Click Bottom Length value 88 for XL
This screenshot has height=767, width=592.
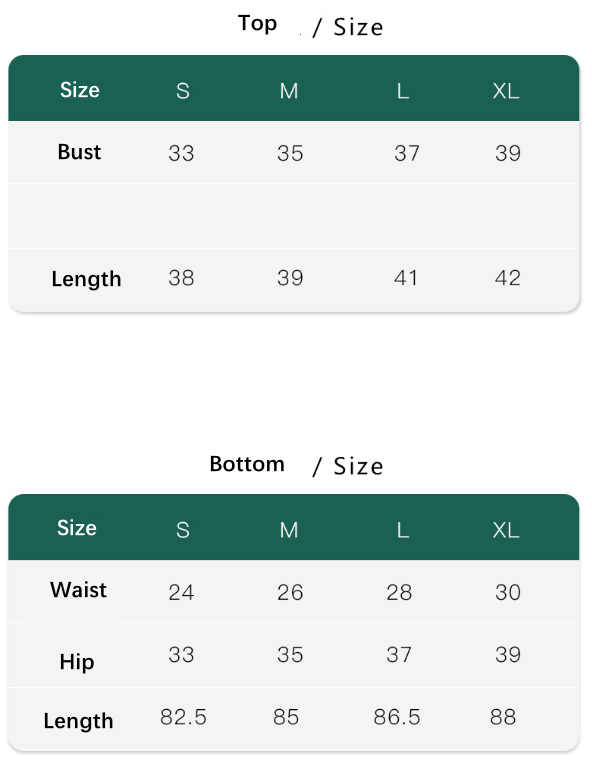point(503,717)
